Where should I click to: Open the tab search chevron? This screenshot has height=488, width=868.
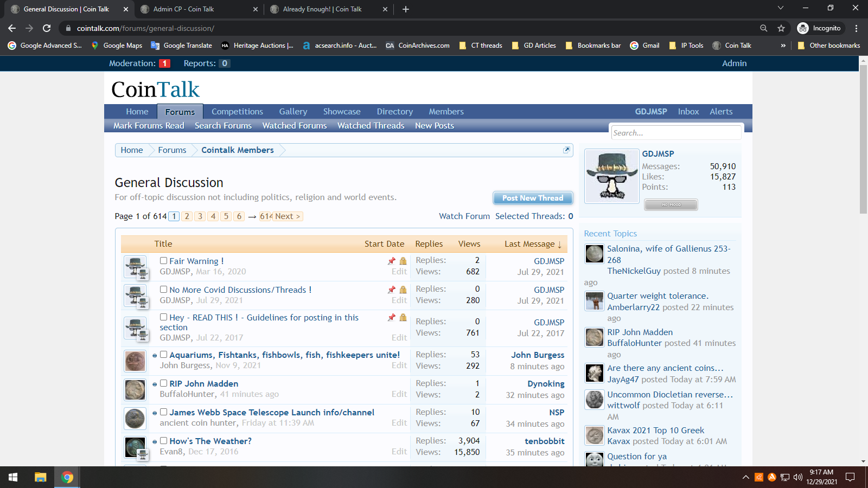(781, 8)
